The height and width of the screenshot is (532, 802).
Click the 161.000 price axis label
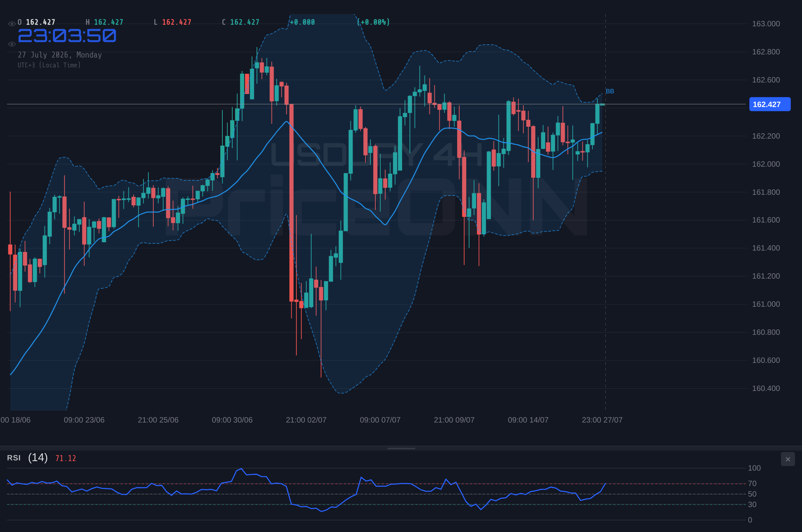click(766, 304)
